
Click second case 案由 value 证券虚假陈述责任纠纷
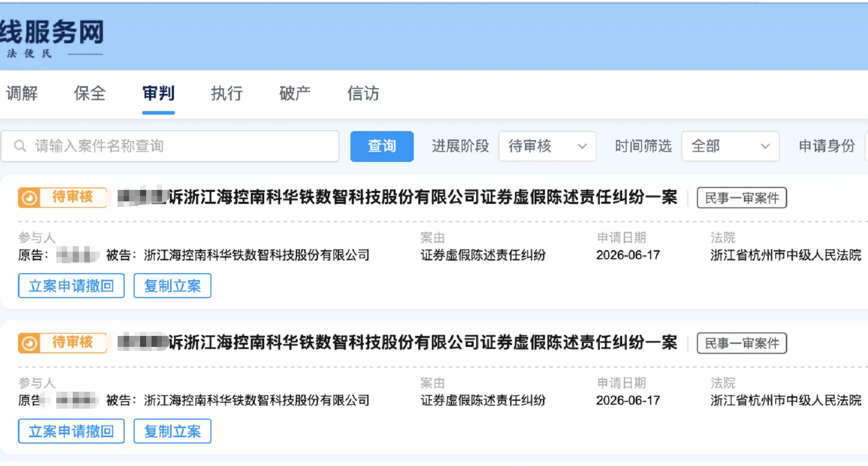[483, 401]
